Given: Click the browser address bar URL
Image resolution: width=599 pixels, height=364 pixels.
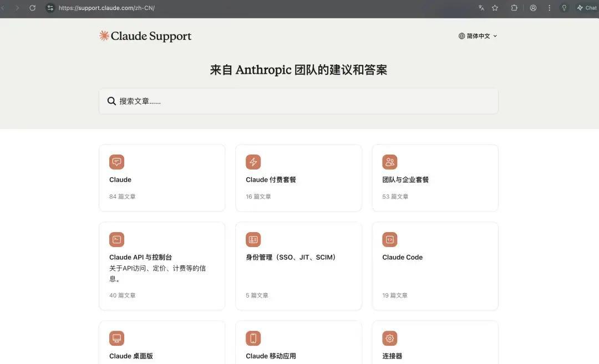Looking at the screenshot, I should 106,8.
